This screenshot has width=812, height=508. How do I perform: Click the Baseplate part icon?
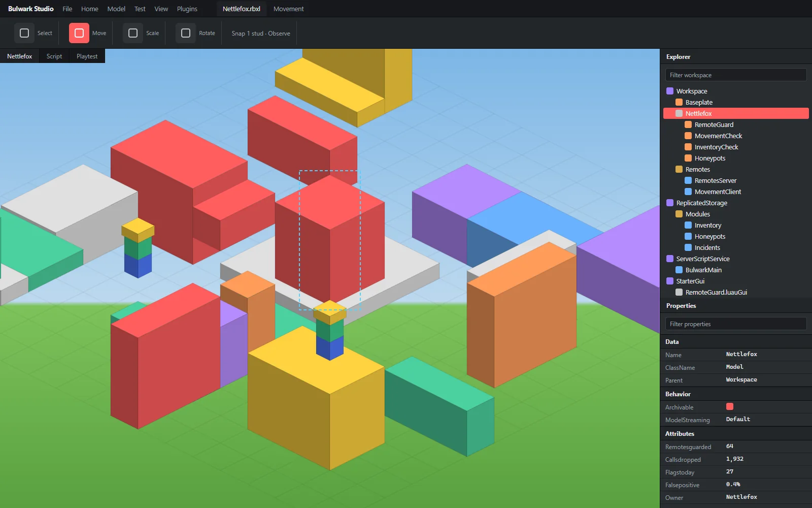click(x=679, y=102)
